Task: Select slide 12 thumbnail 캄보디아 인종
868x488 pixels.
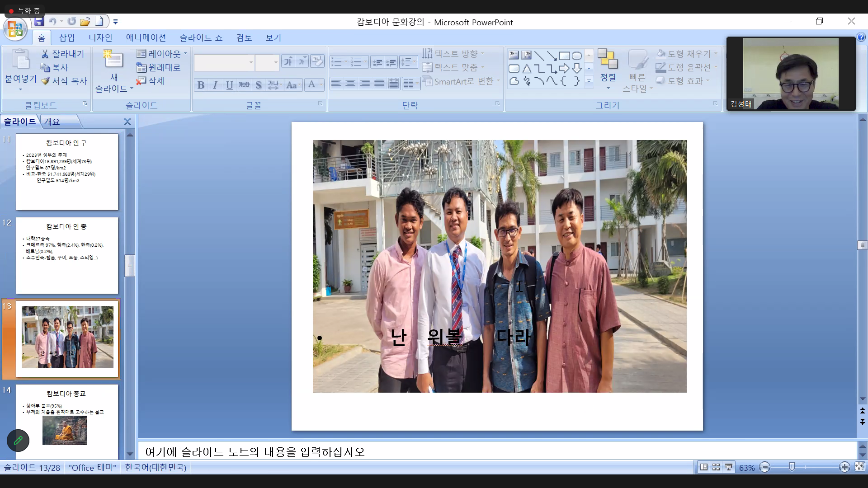Action: (67, 255)
